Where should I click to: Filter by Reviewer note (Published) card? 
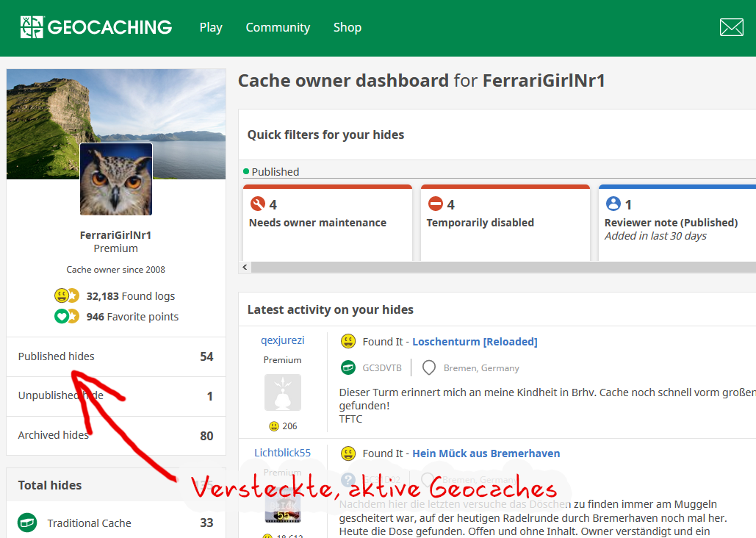pos(677,223)
